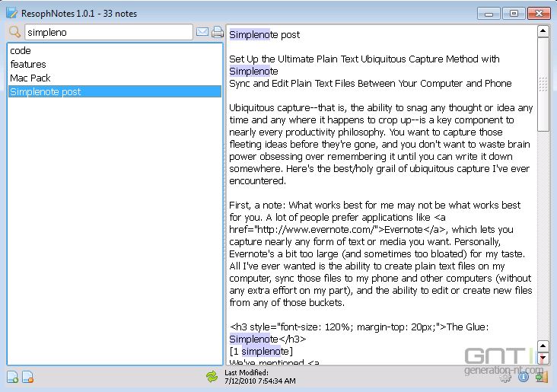Delete the note with minus icon
Viewport: 557px width, 392px height.
[27, 377]
